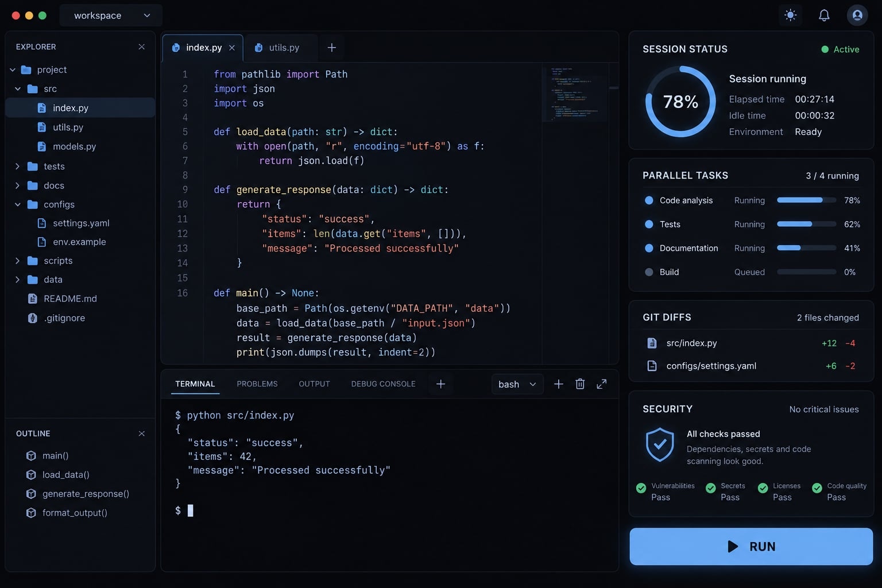Expand the docs folder
This screenshot has width=882, height=588.
(18, 185)
